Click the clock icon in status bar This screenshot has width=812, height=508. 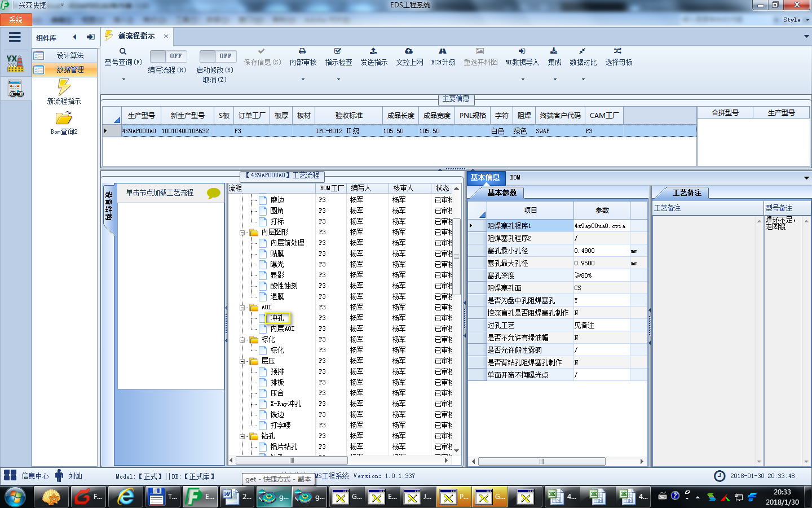click(720, 476)
